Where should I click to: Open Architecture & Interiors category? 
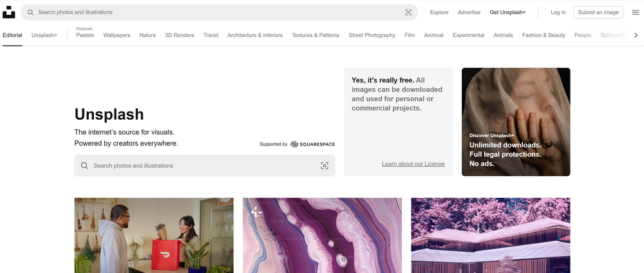(255, 35)
